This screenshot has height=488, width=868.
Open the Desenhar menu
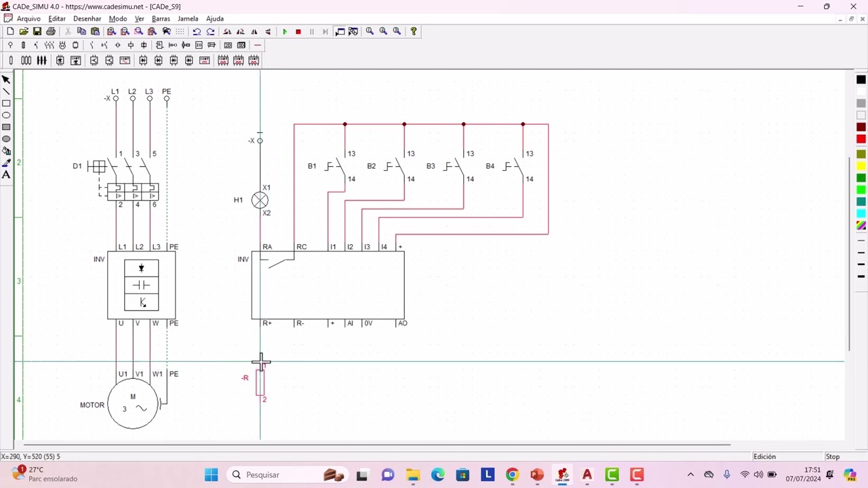87,18
